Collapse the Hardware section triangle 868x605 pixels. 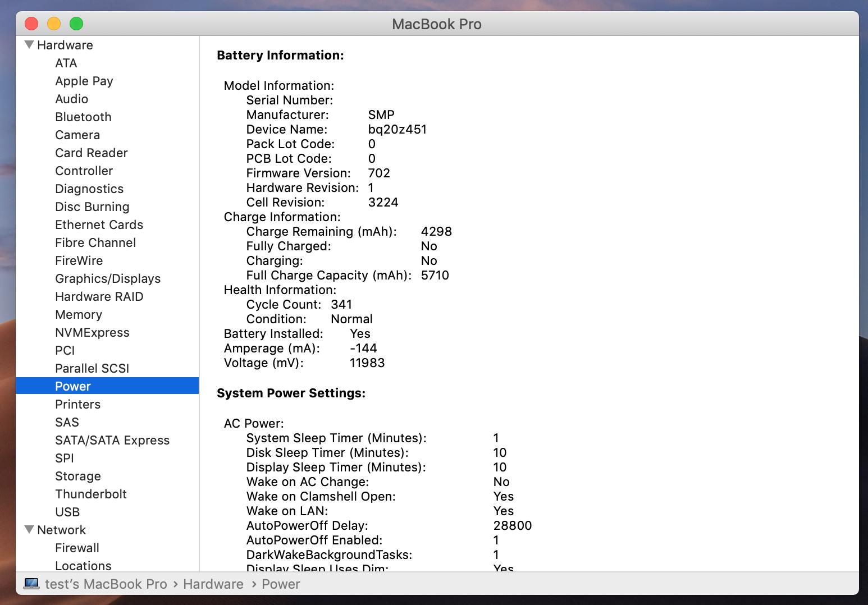pyautogui.click(x=29, y=44)
